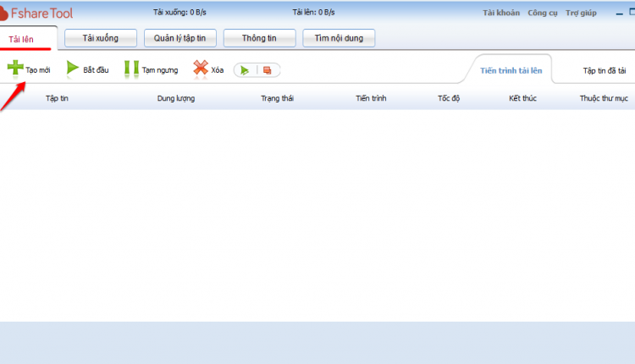Open the Thông tin tab

[259, 38]
